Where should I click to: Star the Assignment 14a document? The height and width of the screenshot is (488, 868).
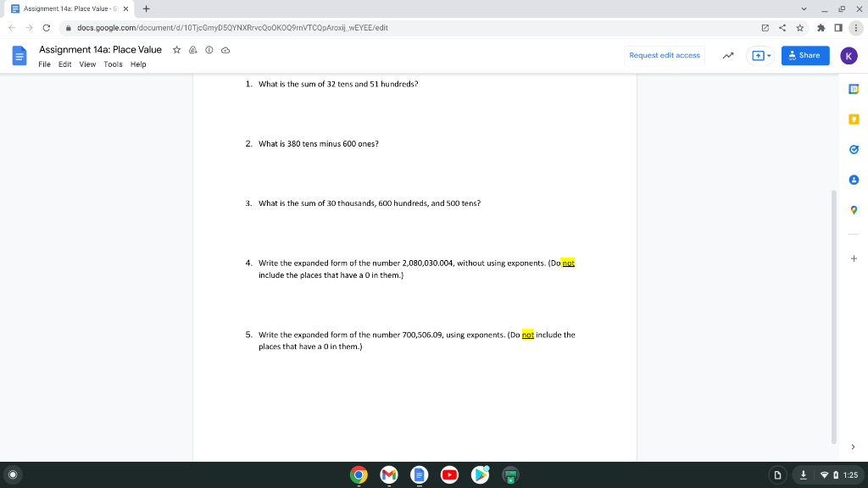point(176,50)
